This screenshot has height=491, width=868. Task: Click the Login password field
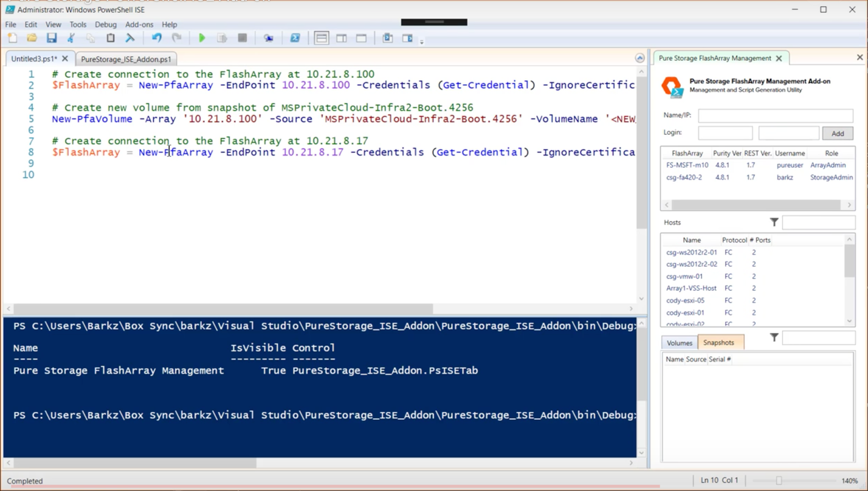788,133
